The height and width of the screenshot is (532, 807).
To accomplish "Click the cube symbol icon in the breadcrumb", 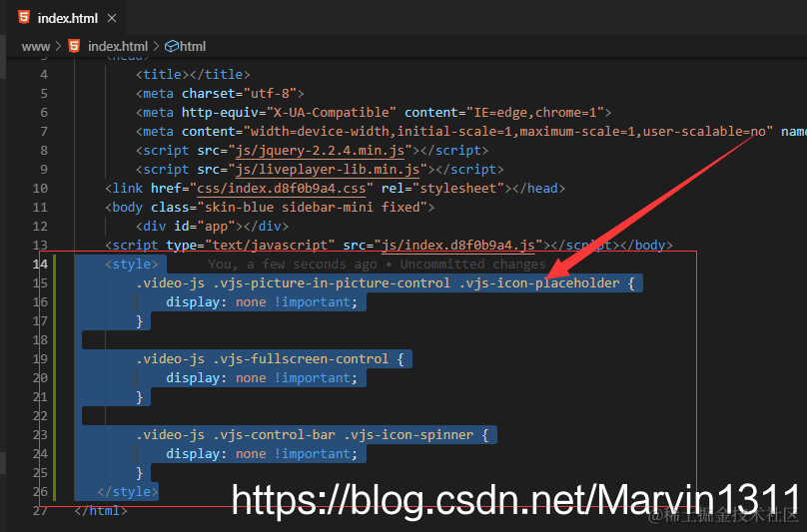I will (172, 46).
